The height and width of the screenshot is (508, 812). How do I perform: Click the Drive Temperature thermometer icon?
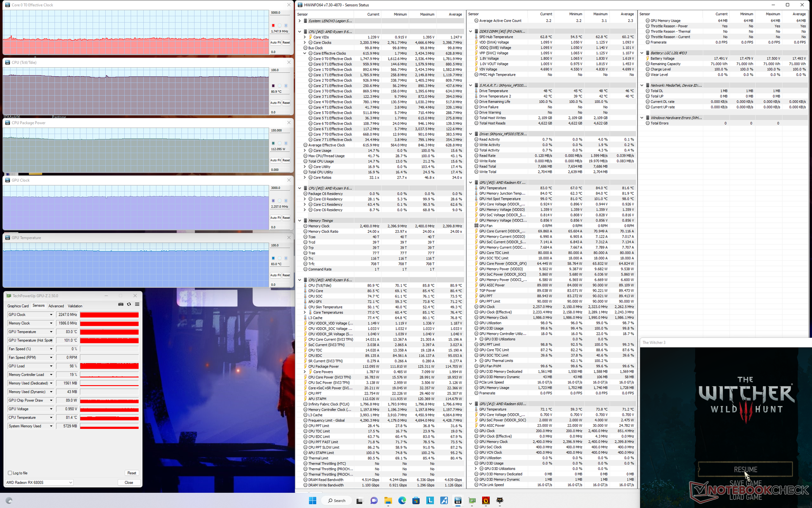(x=476, y=91)
